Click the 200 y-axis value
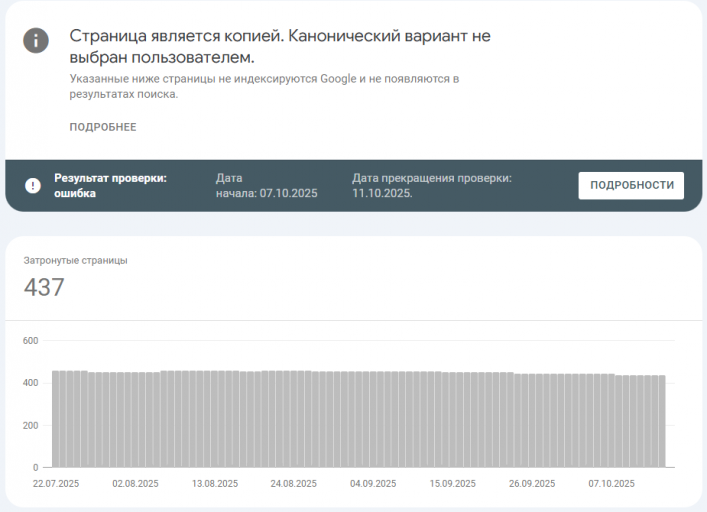The width and height of the screenshot is (707, 512). tap(30, 425)
